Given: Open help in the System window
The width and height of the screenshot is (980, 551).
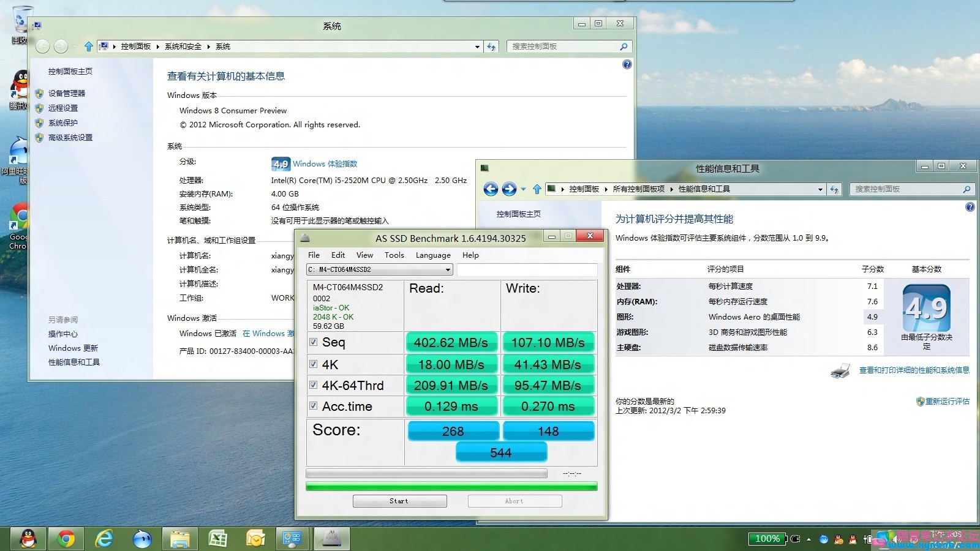Looking at the screenshot, I should pos(627,64).
